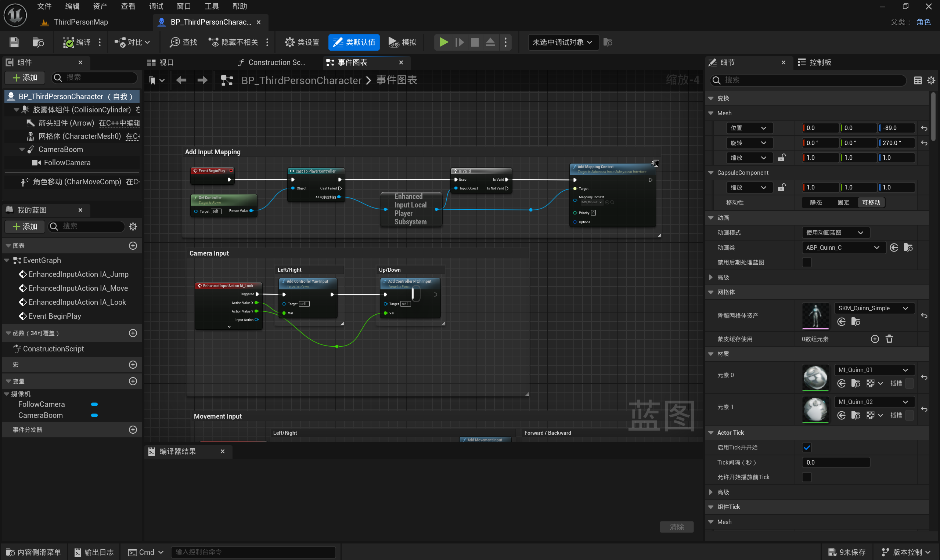Click the console command input field
This screenshot has width=940, height=560.
click(253, 552)
